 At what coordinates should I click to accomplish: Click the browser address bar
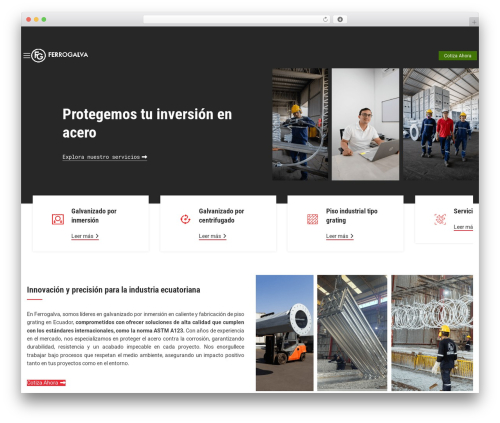tap(237, 19)
